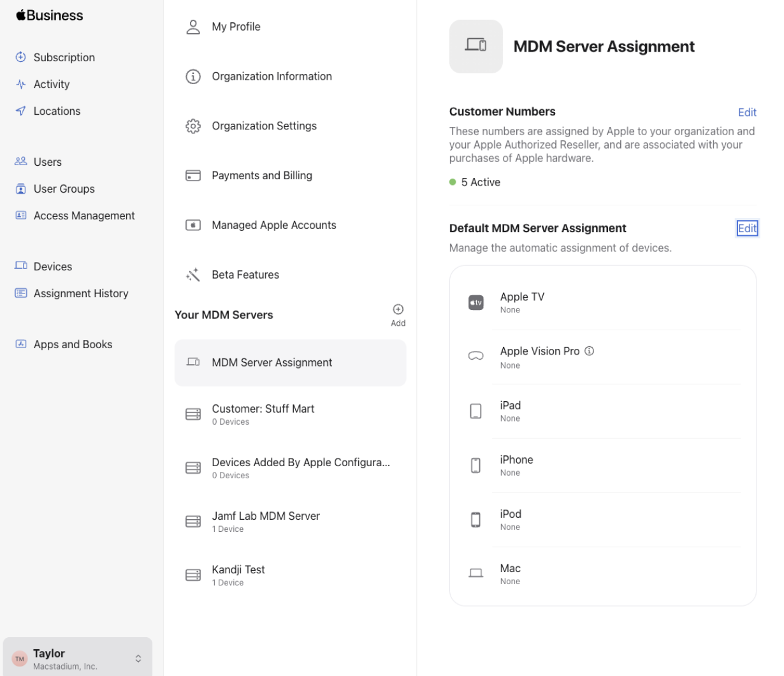Click the Apple Vision Pro info icon
The width and height of the screenshot is (784, 676).
pyautogui.click(x=590, y=351)
